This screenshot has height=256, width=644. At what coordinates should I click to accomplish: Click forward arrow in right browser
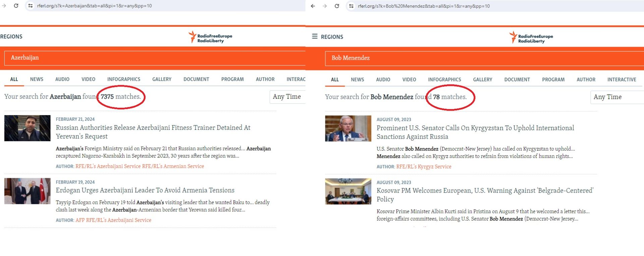(x=325, y=6)
